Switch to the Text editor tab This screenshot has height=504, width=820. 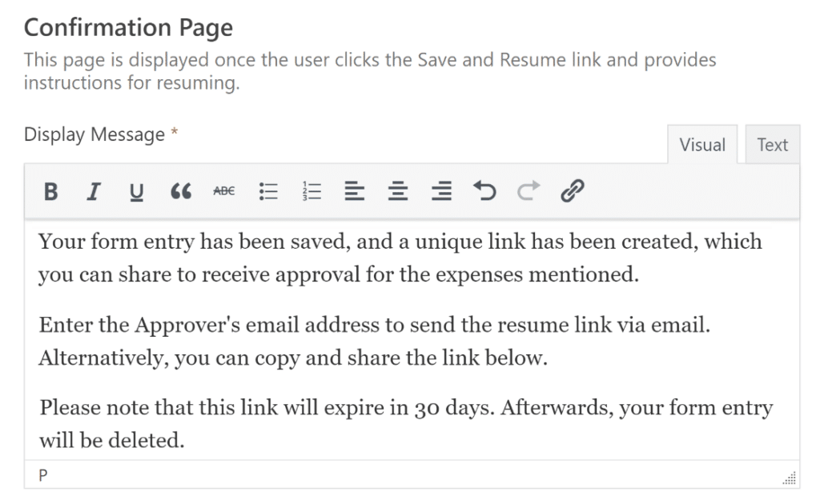click(x=772, y=145)
